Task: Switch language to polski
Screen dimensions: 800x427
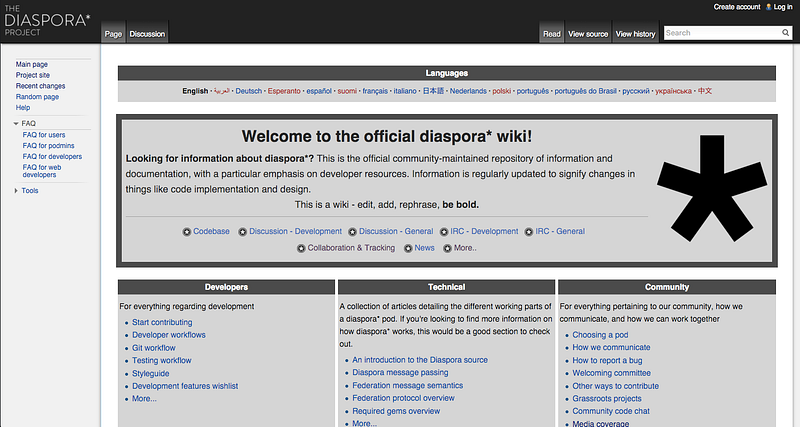Action: point(502,91)
